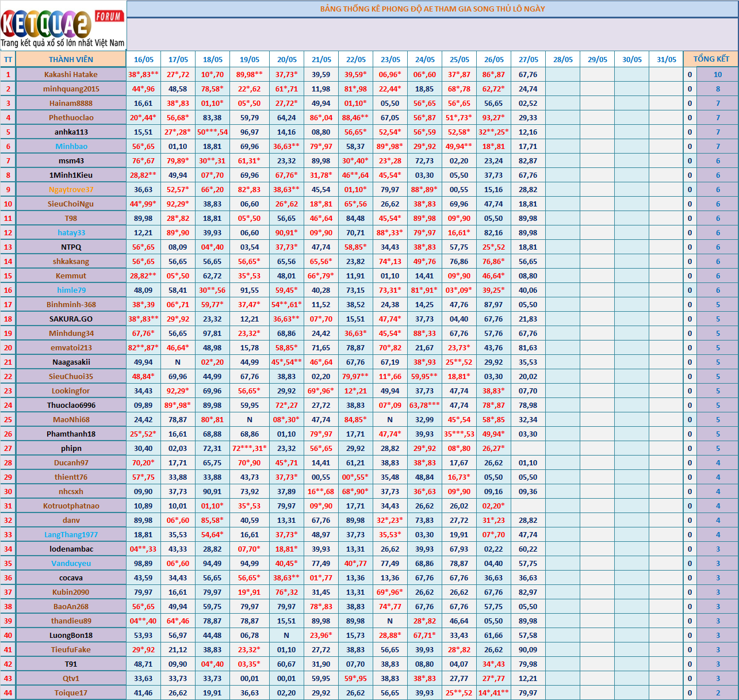Select Kakashi Hatake's total score 10

(717, 74)
